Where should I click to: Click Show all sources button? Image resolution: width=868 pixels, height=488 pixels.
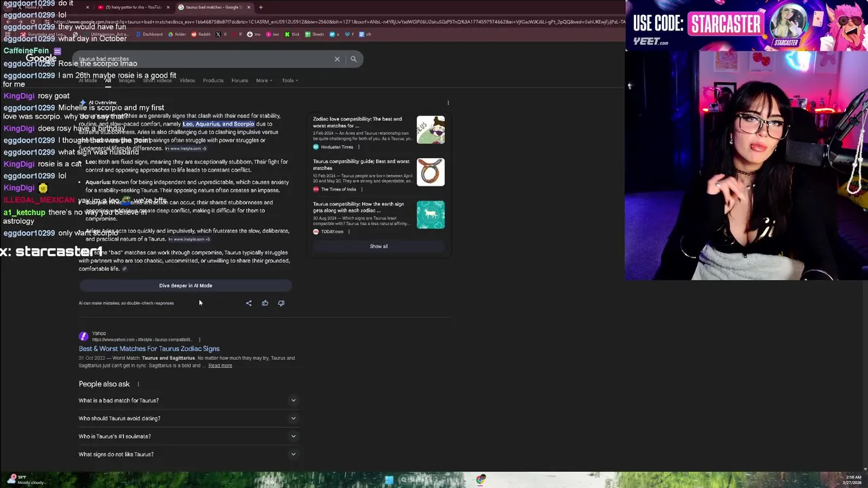point(379,246)
